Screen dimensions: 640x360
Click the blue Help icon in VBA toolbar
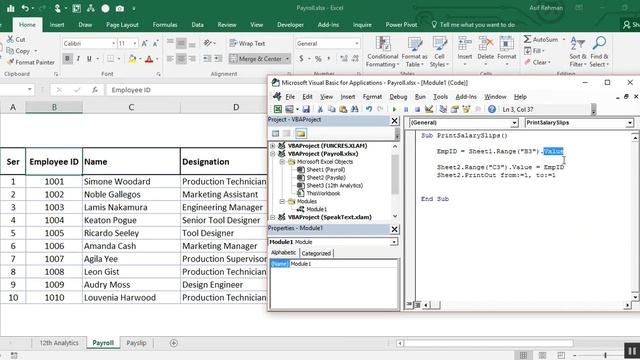pyautogui.click(x=492, y=109)
